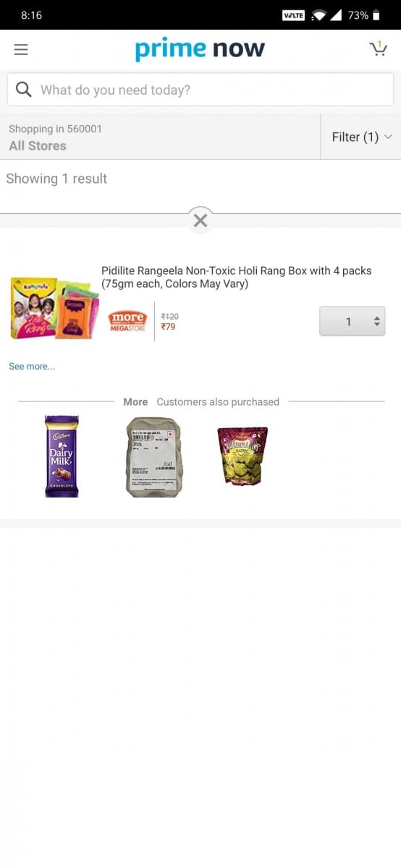
Task: Tap the Shopping in 560001 text
Action: tap(55, 129)
